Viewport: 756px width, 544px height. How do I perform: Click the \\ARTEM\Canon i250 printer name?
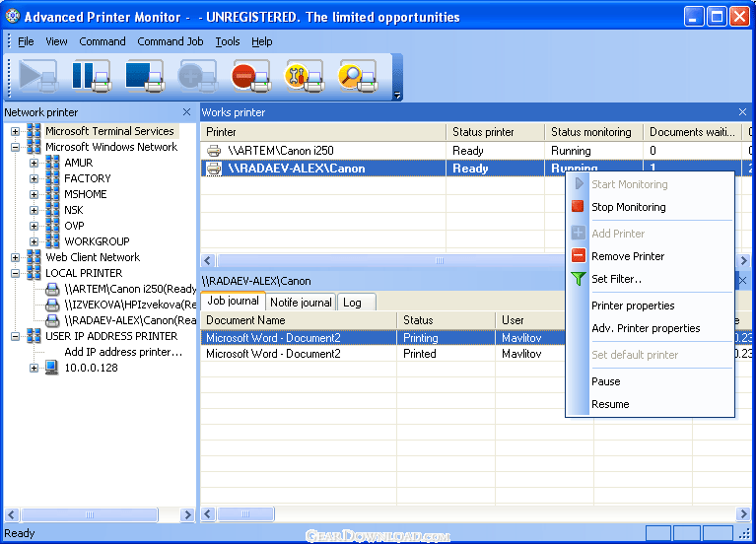click(281, 151)
